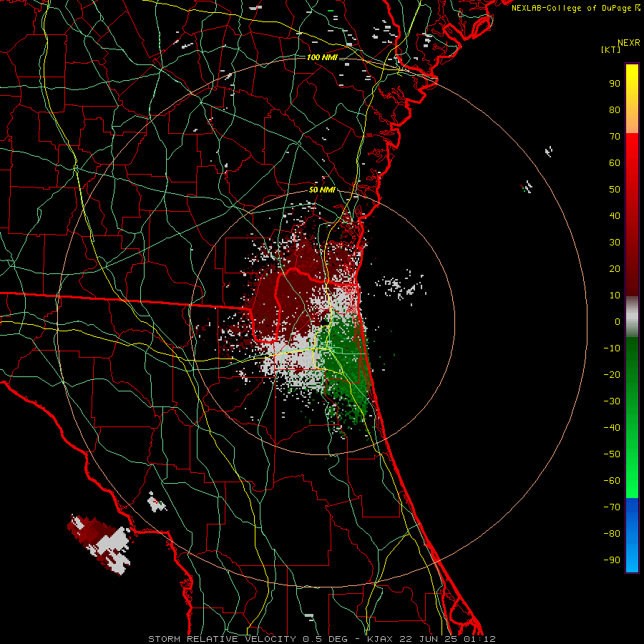
Task: Click the large red-gray echo cluster over the Gulf
Action: (x=99, y=545)
